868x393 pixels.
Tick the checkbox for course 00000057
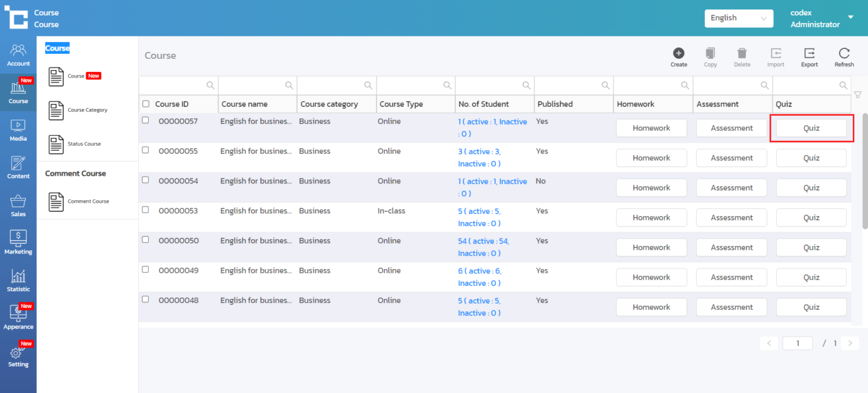coord(146,120)
